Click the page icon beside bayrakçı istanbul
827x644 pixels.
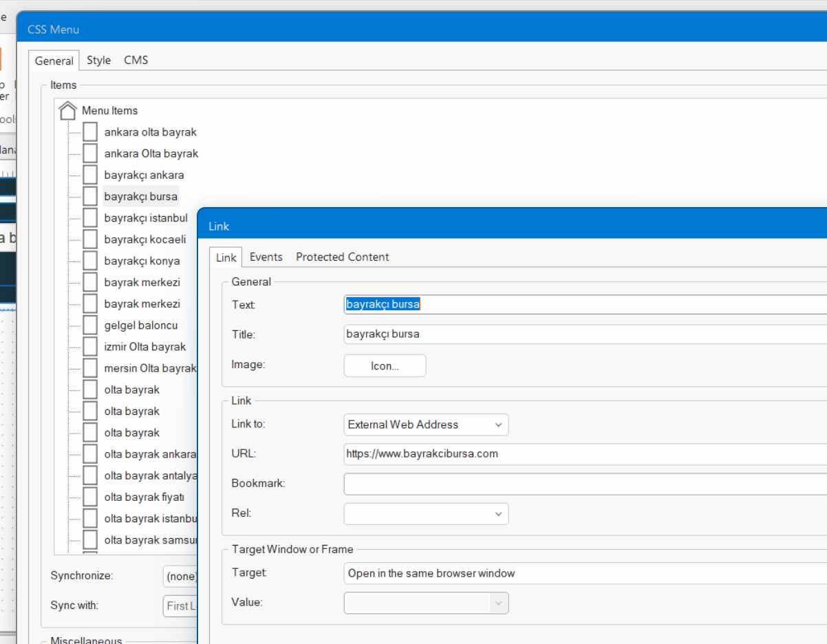[90, 218]
